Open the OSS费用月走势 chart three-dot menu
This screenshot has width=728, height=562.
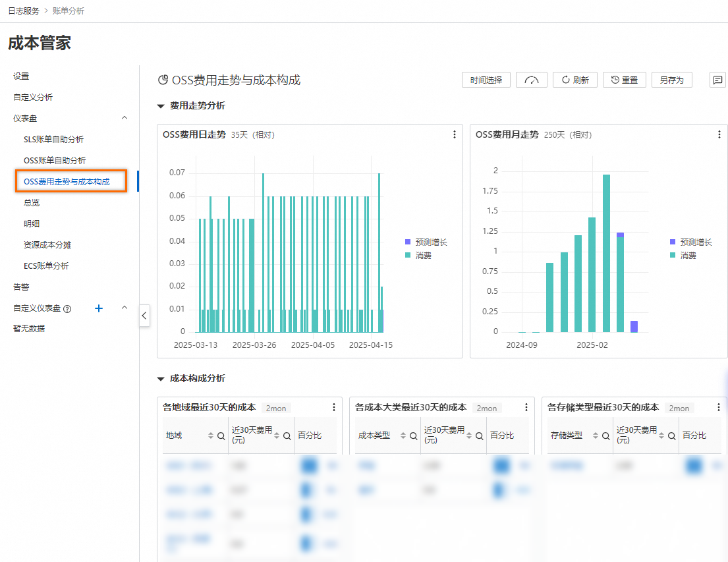click(x=719, y=134)
